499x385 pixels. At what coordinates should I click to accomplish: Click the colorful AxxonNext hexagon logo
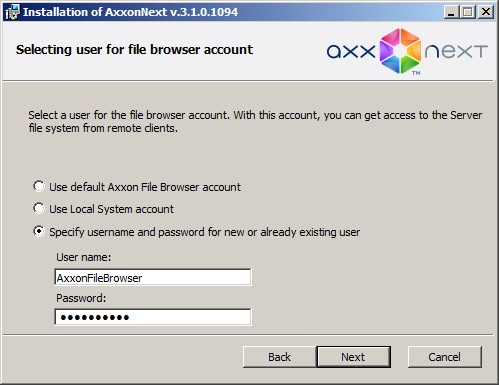coord(400,51)
